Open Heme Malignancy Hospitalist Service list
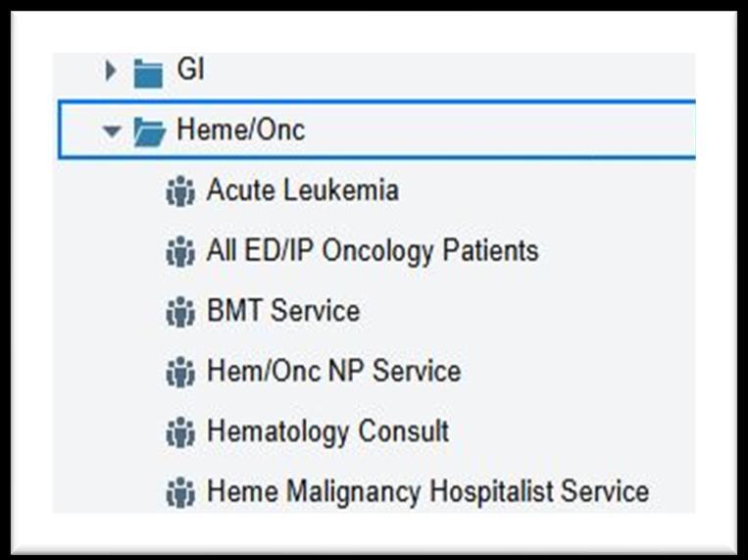The image size is (748, 560). click(x=427, y=491)
